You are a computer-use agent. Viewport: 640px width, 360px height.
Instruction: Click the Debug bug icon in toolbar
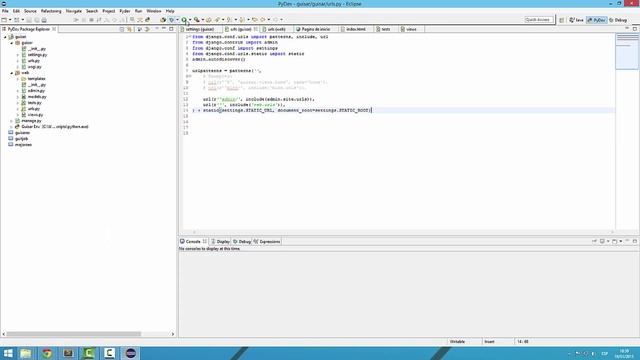click(171, 20)
